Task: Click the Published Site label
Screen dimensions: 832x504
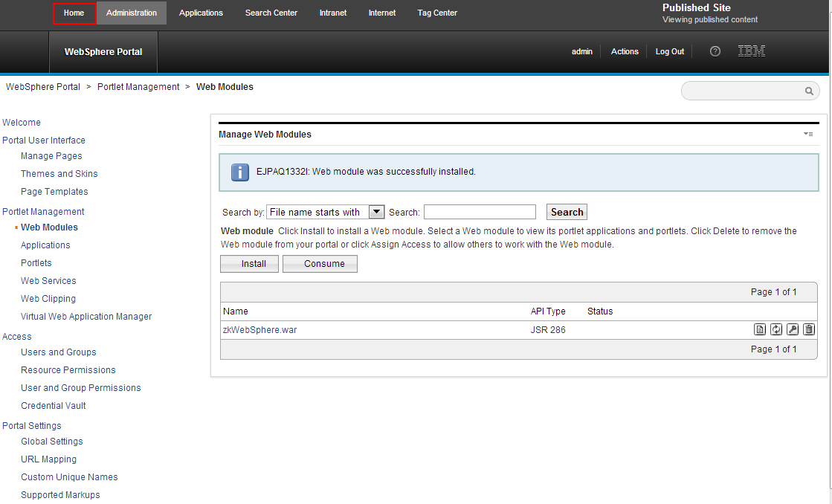Action: (x=696, y=7)
